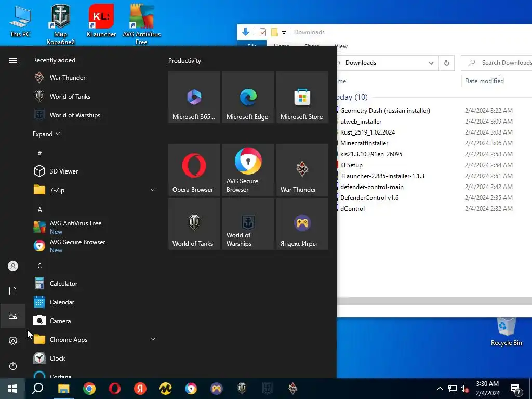Click Explorer horizontal scrollbar

434,301
